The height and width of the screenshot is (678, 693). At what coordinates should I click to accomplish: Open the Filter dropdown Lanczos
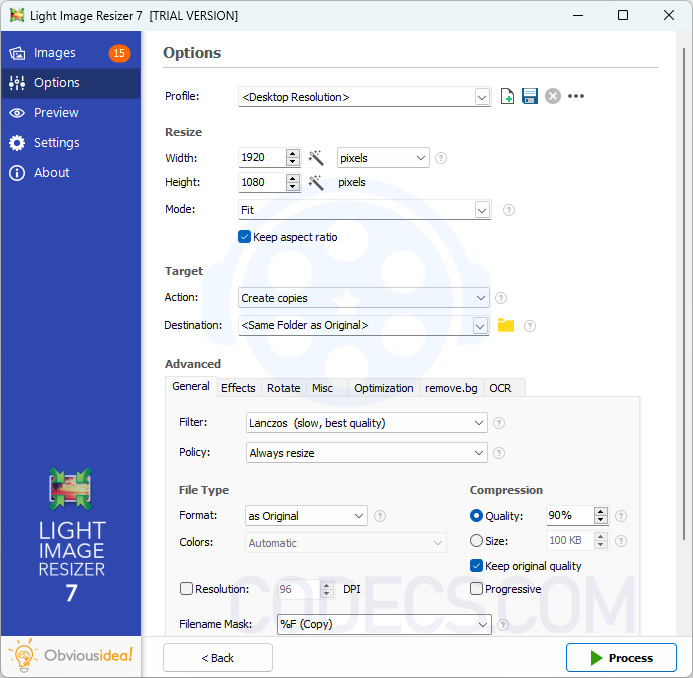coord(366,423)
